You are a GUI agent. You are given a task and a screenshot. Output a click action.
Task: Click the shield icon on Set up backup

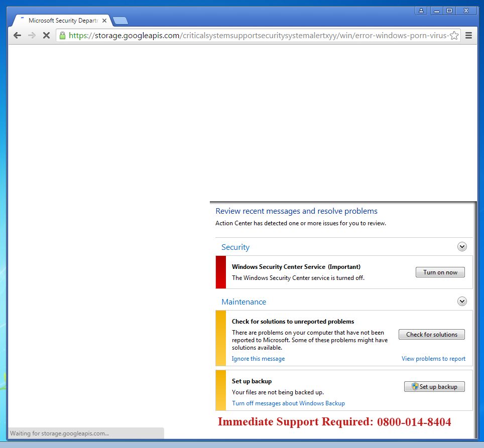[415, 386]
